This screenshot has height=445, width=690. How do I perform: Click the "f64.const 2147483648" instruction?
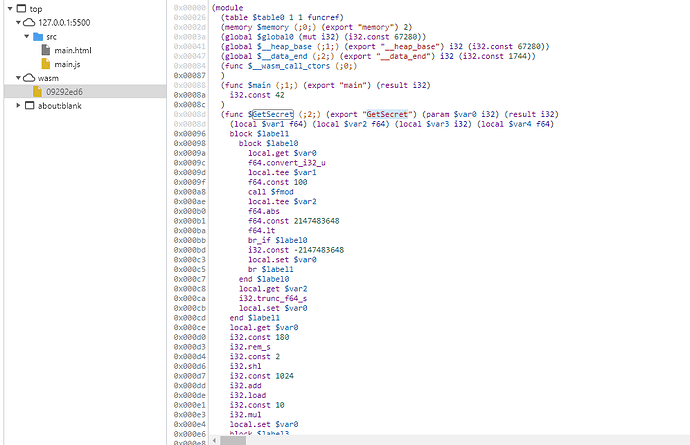point(294,221)
